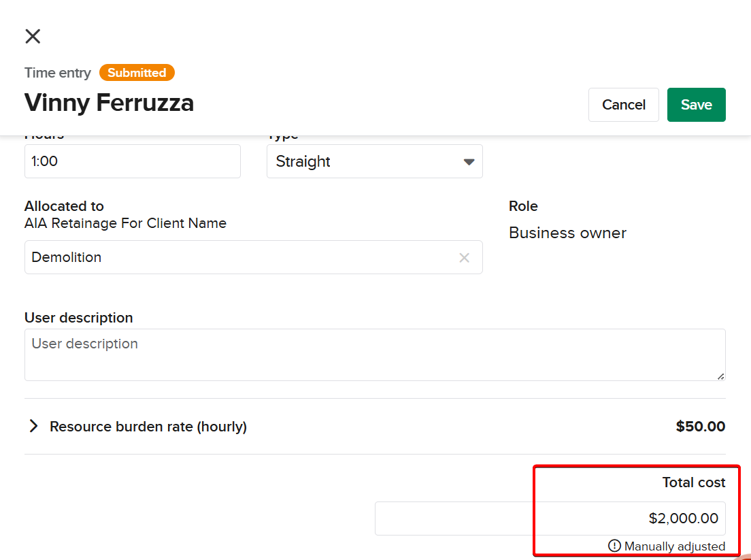The image size is (751, 560).
Task: Select the Total cost input field
Action: point(550,518)
